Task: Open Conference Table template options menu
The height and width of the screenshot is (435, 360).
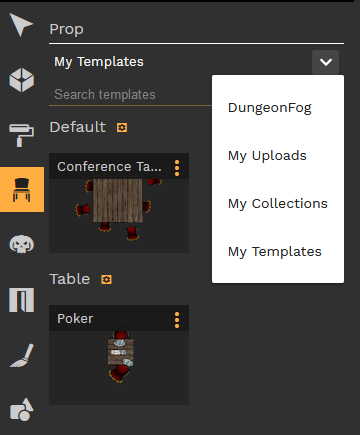Action: coord(177,168)
